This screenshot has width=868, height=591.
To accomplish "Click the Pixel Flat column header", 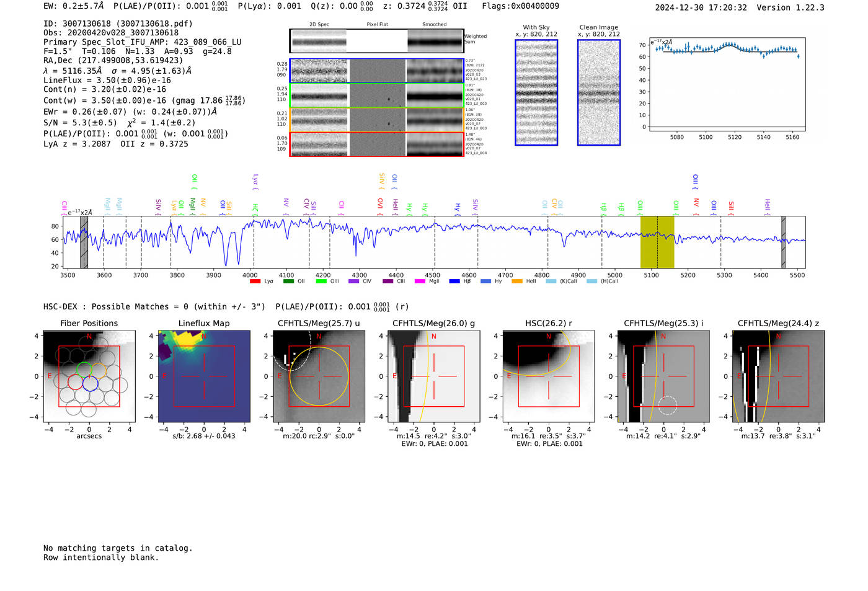I will click(x=377, y=25).
